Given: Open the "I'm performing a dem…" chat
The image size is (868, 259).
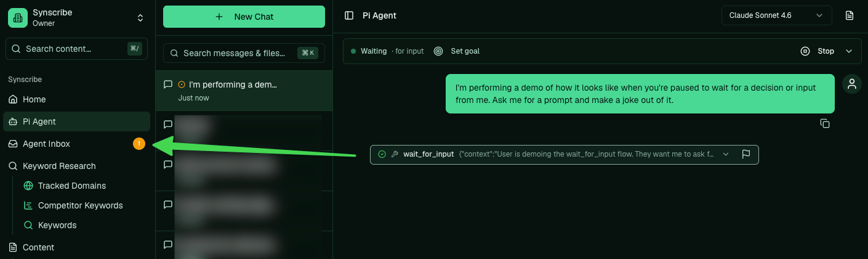Looking at the screenshot, I should pos(244,91).
